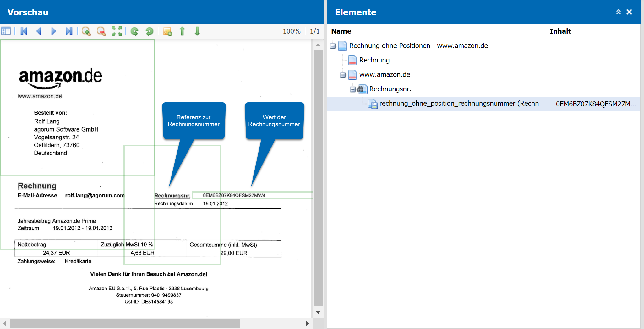Rotate the page clockwise
This screenshot has height=329, width=644.
150,31
